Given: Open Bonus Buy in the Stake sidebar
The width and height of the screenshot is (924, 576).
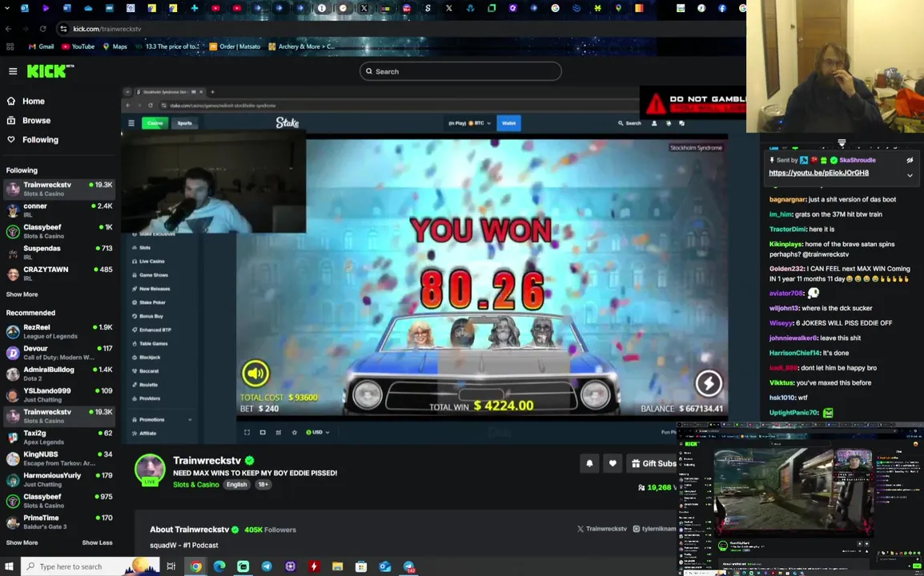Looking at the screenshot, I should click(151, 316).
